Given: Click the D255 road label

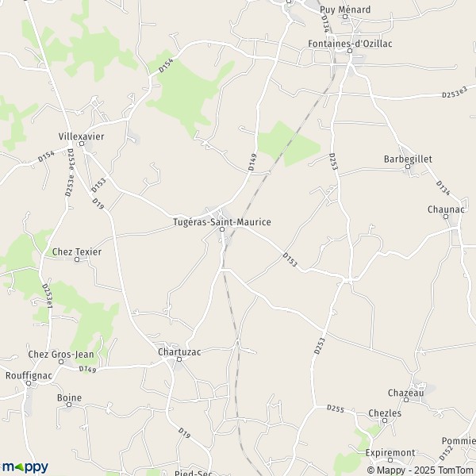Looking at the screenshot, I should 336,409.
